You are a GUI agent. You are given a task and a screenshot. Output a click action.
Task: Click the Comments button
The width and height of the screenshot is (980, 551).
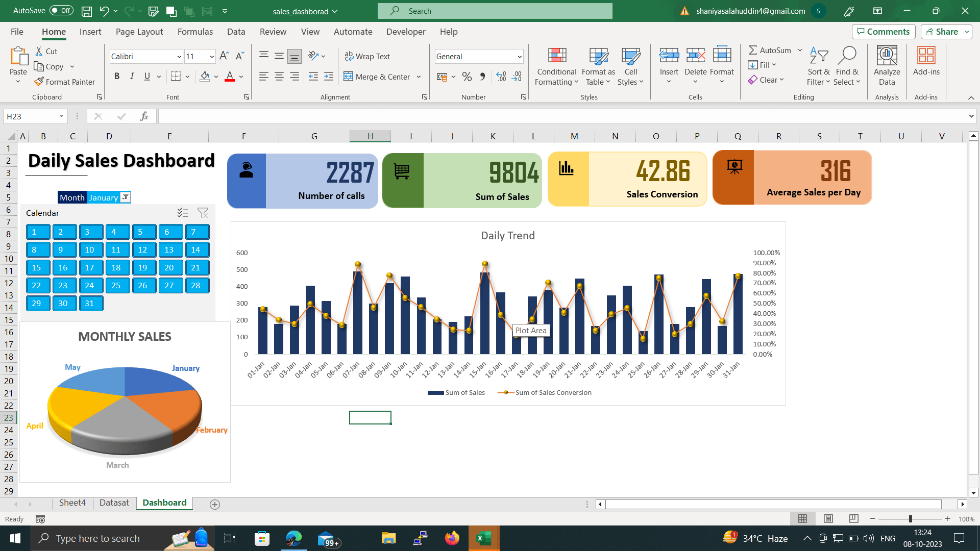pos(883,32)
